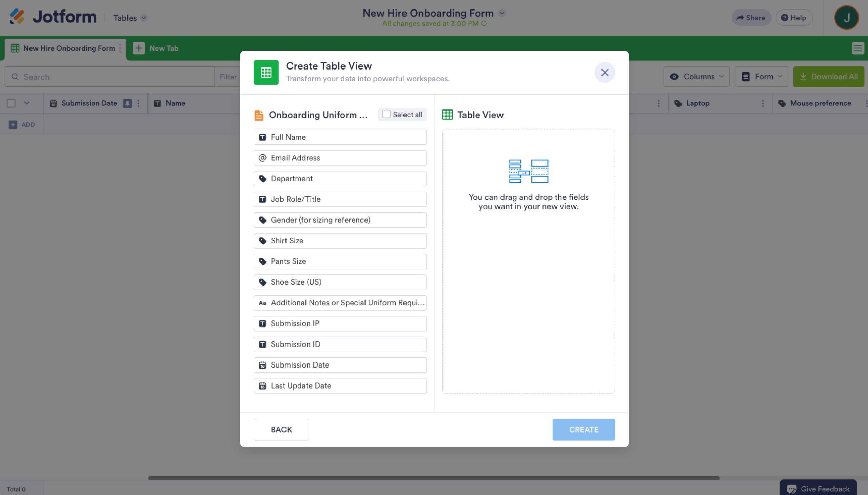Click the Create Table View green grid icon

pyautogui.click(x=266, y=72)
